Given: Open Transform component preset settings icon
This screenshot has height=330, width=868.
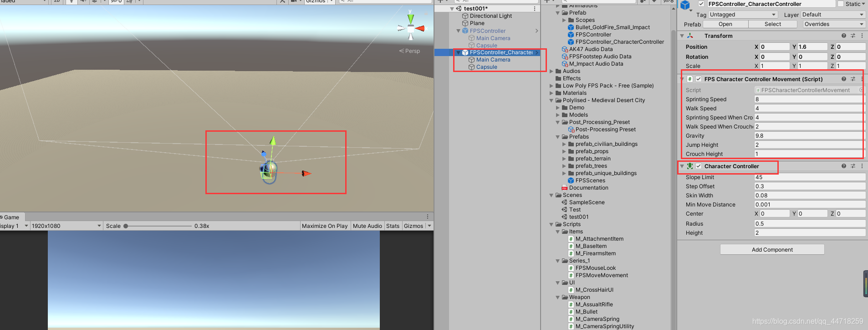Looking at the screenshot, I should (x=853, y=36).
